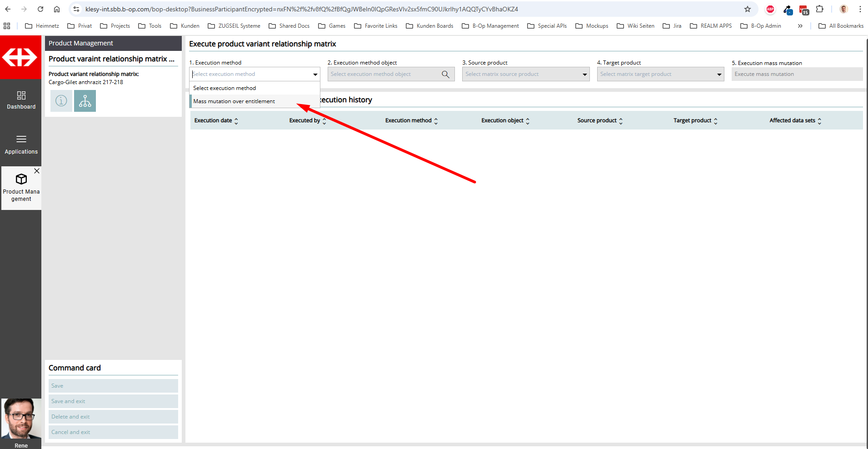The height and width of the screenshot is (449, 868).
Task: Open the Dashboard from the sidebar
Action: tap(21, 100)
